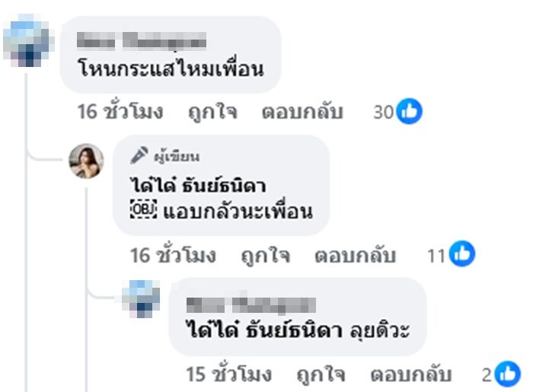Click ถูกใจ under โหนกระแสไหมเพื่อน comment
533x392 pixels.
pos(212,111)
